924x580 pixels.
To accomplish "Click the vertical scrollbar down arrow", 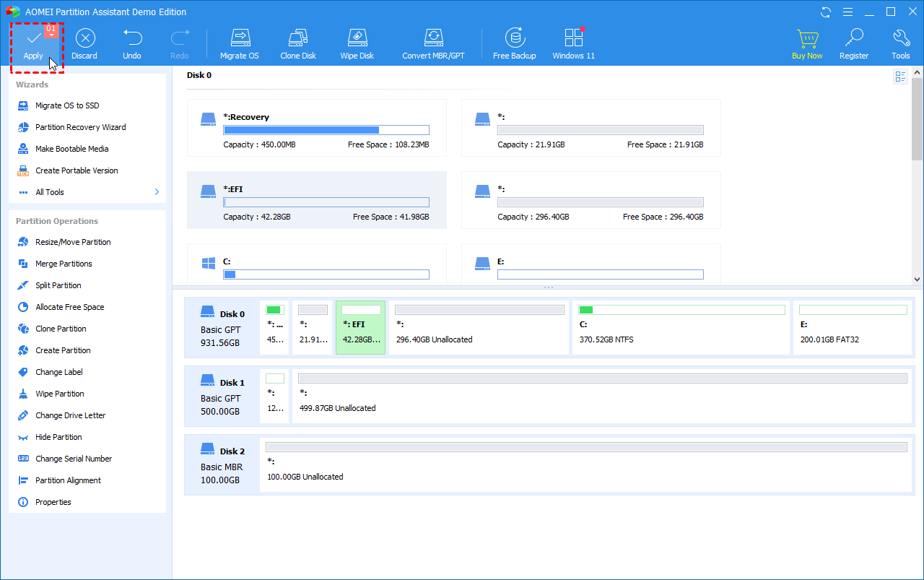I will tap(918, 279).
